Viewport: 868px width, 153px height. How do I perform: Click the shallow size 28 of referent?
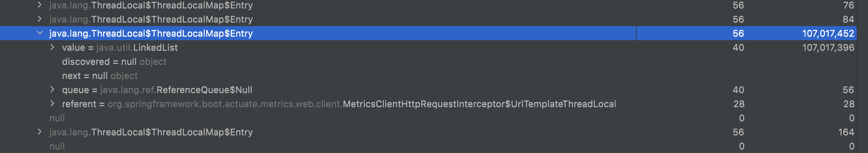(739, 104)
